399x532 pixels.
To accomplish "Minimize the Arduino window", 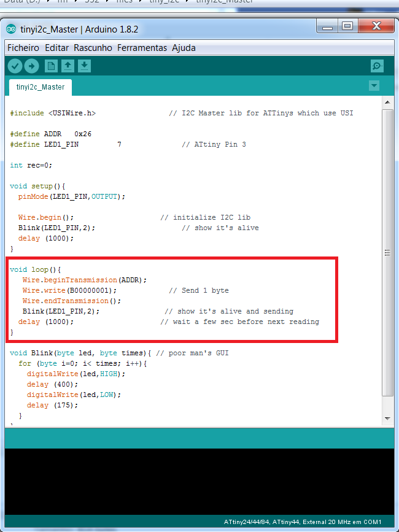I will point(327,26).
